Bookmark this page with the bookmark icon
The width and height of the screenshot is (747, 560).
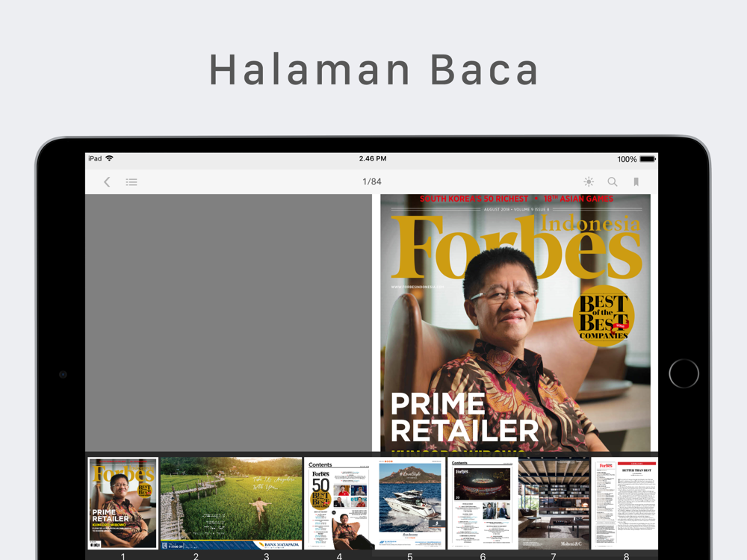636,181
